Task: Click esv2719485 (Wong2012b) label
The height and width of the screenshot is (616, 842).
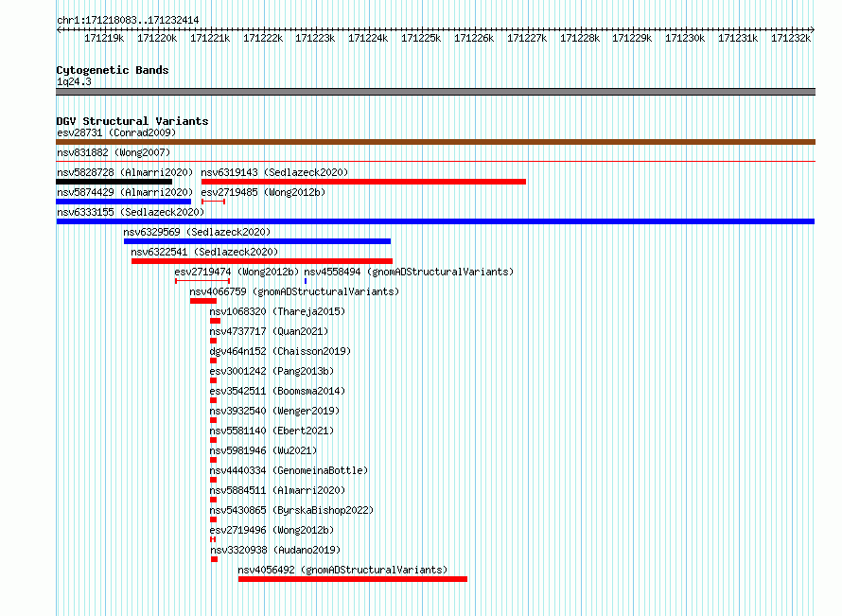Action: pyautogui.click(x=263, y=192)
